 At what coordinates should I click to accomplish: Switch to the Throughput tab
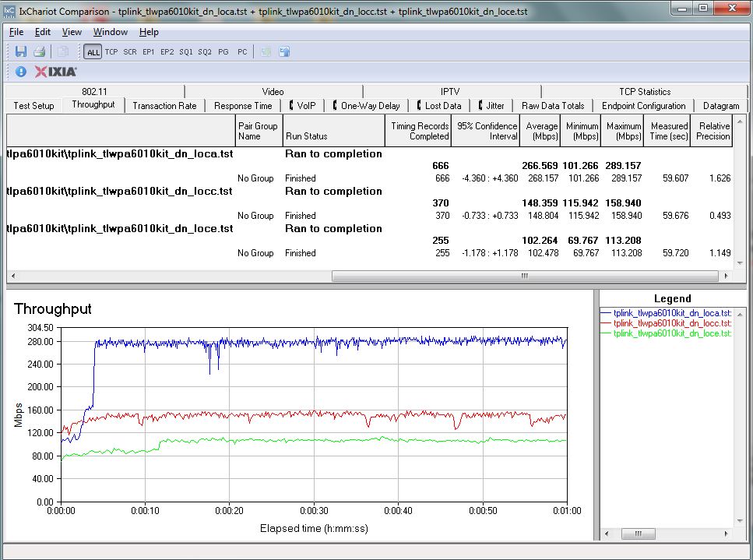[93, 104]
